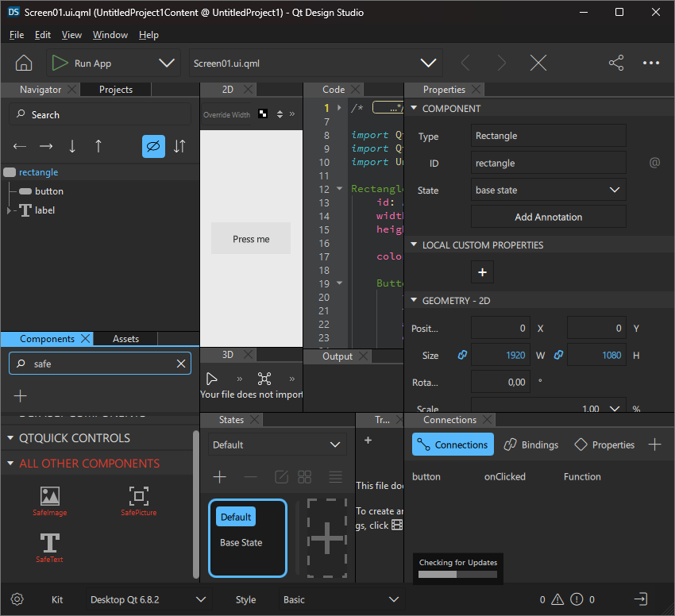The image size is (675, 616).
Task: Open the Help menu
Action: point(148,35)
